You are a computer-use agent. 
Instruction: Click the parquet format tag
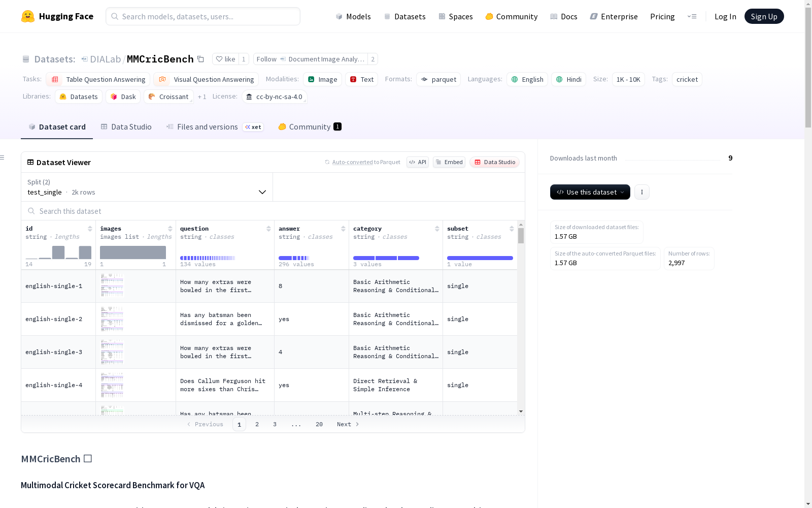coord(438,79)
